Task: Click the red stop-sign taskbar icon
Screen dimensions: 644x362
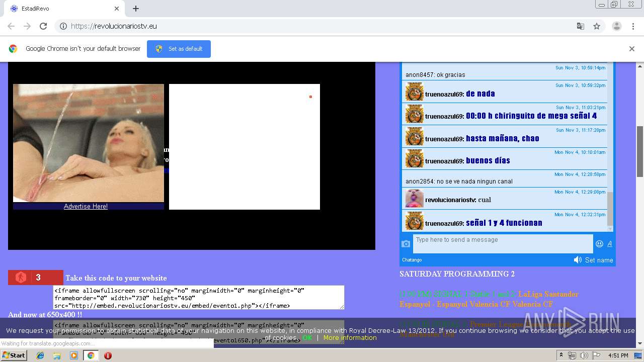Action: point(108,355)
